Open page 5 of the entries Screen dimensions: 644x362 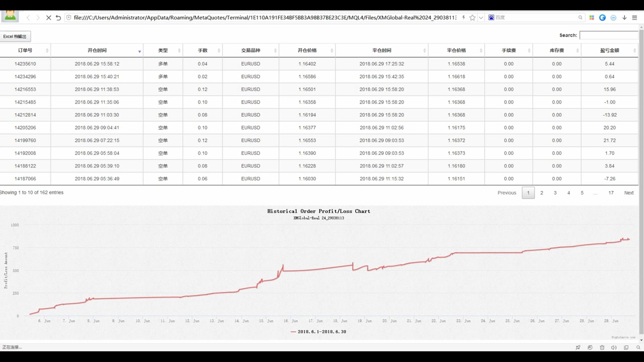(582, 193)
